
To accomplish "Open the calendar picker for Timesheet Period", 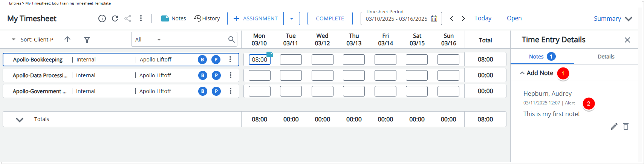I will pos(434,18).
